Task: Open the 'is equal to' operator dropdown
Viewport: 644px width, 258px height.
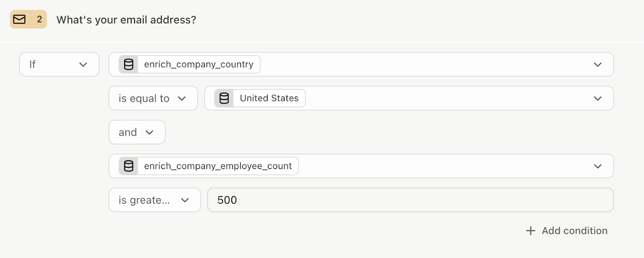Action: (153, 98)
